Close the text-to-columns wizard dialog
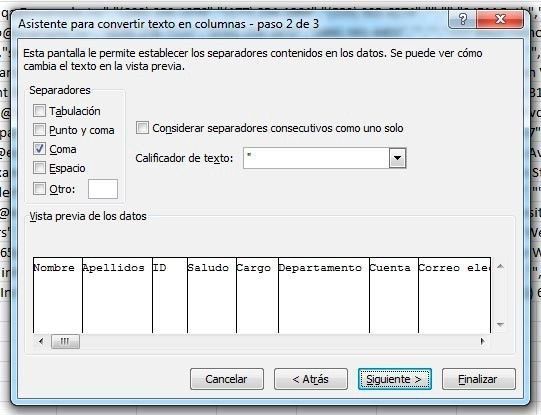Image resolution: width=541 pixels, height=415 pixels. pos(500,19)
